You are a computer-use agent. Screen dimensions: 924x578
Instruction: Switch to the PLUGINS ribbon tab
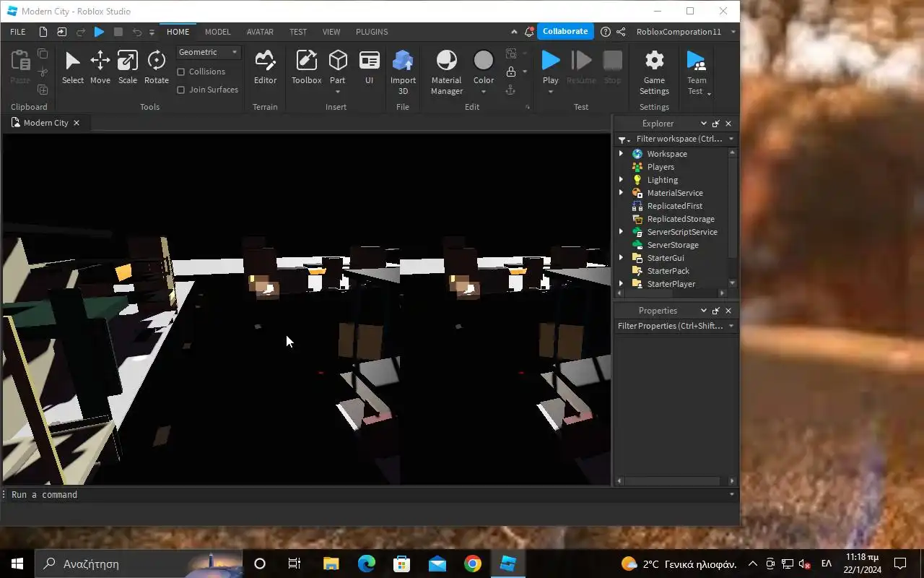pos(372,32)
